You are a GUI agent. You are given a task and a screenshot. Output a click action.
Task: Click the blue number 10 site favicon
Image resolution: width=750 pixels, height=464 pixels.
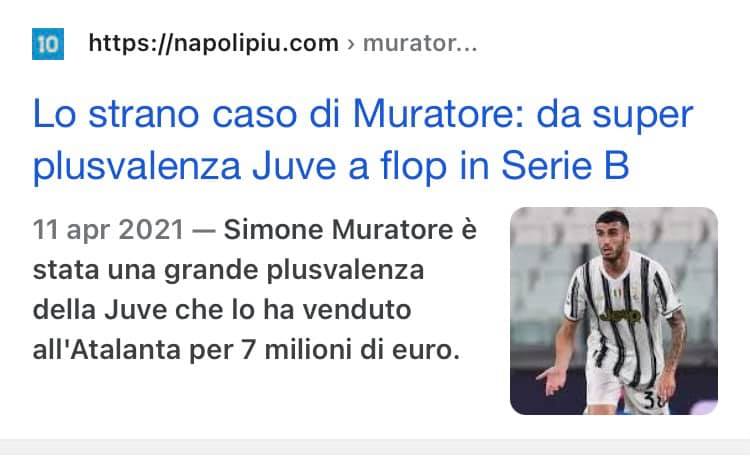48,44
